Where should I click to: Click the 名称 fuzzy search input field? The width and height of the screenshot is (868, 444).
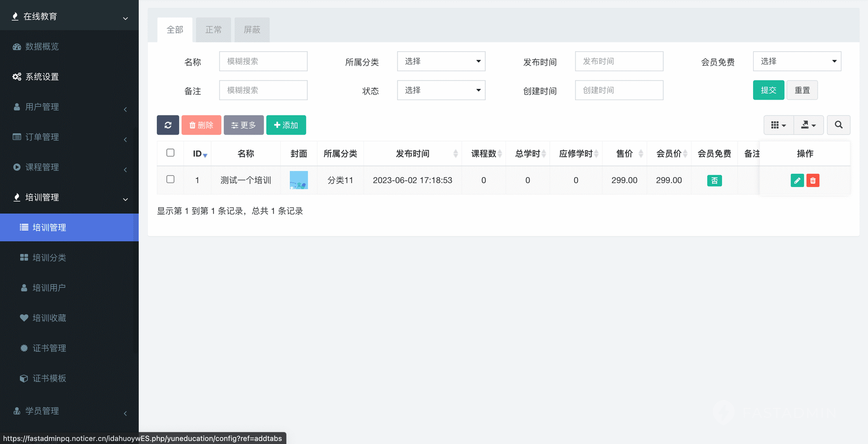263,62
